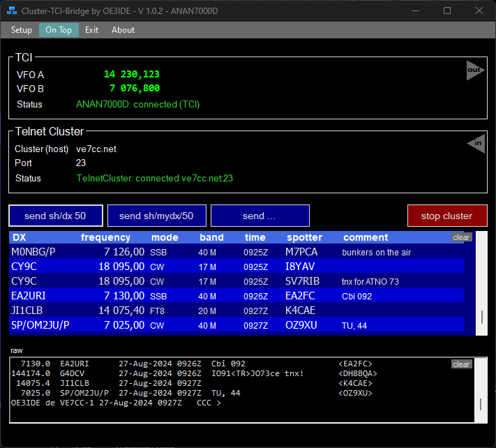Click raw line for 7025.0 SP/OM2JU/P
Image resolution: width=496 pixels, height=448 pixels.
(196, 393)
